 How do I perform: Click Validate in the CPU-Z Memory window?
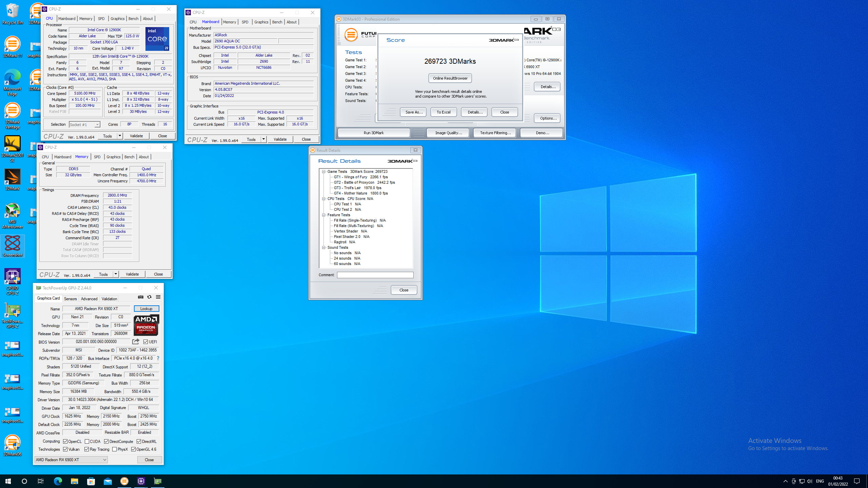click(x=132, y=274)
